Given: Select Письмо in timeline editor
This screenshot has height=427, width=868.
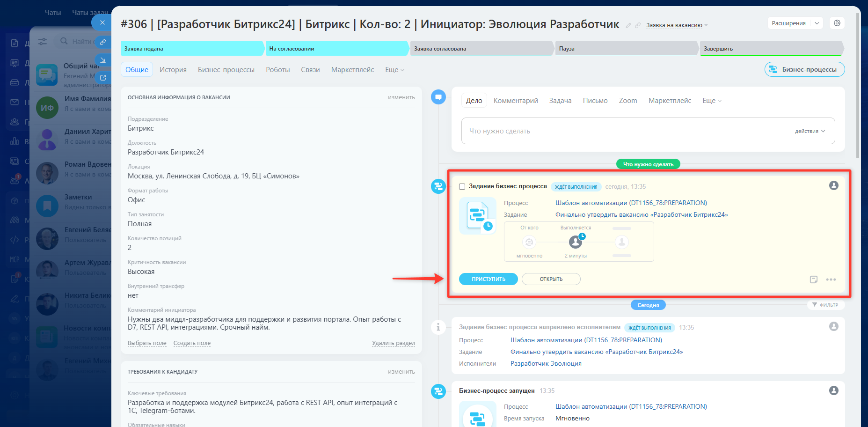Looking at the screenshot, I should [595, 101].
